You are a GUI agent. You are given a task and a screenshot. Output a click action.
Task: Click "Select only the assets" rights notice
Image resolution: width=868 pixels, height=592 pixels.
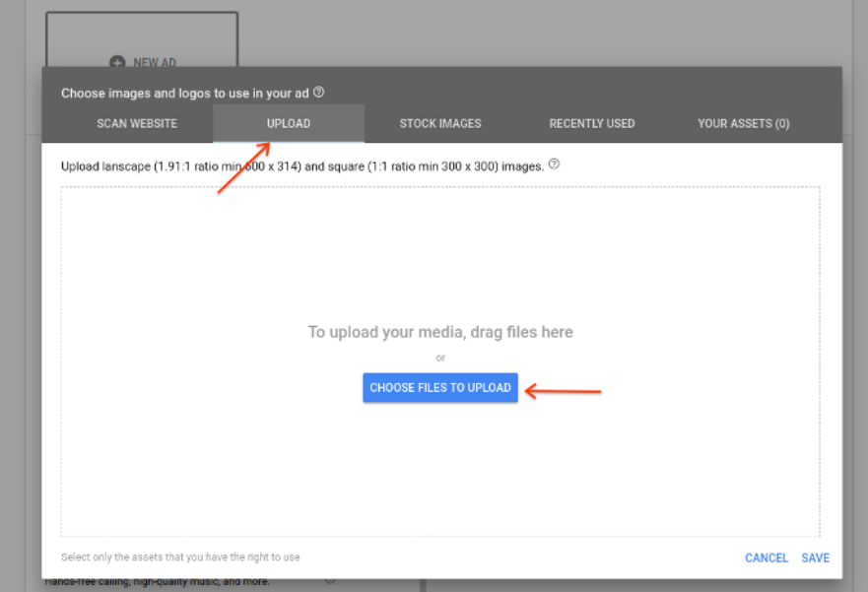pos(180,558)
